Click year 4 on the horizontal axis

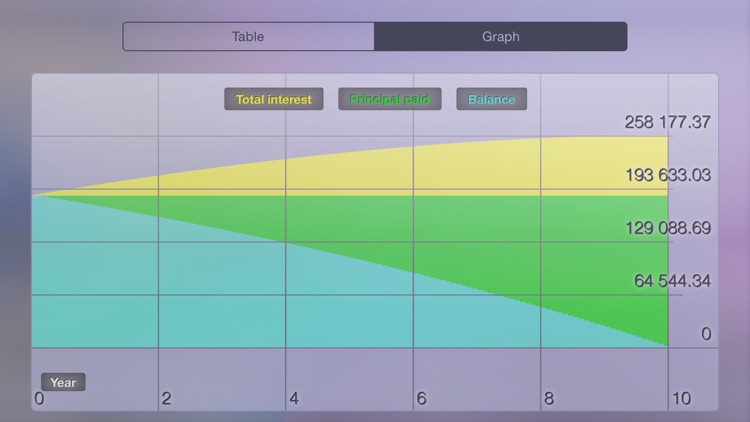[x=294, y=399]
